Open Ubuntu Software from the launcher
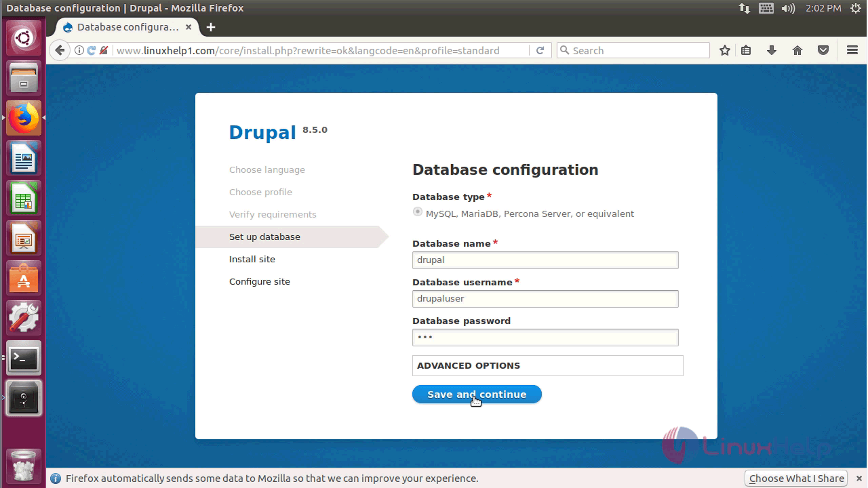Image resolution: width=868 pixels, height=488 pixels. (24, 278)
